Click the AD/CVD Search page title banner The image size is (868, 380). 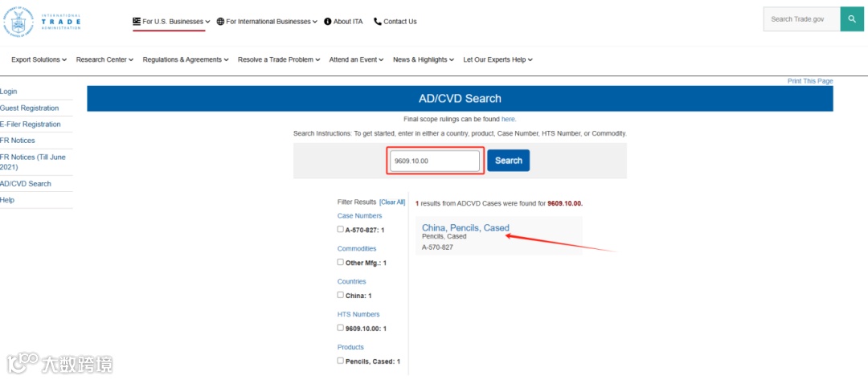tap(460, 99)
